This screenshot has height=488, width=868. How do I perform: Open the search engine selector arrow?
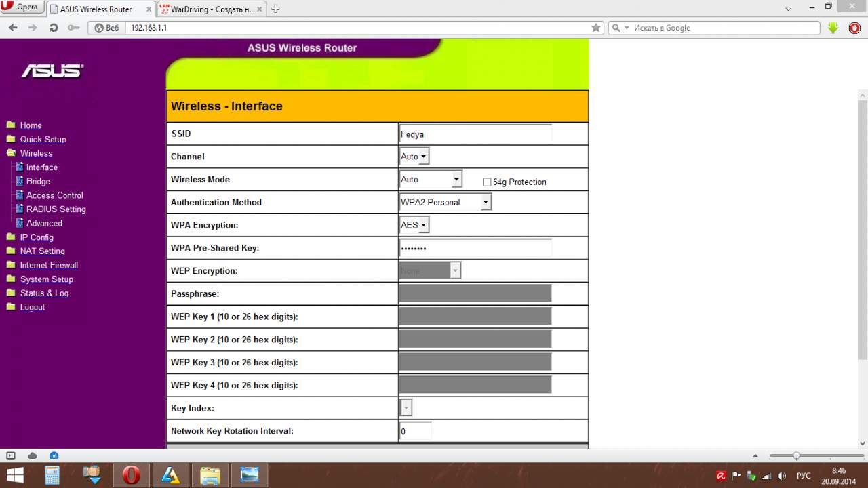(627, 28)
